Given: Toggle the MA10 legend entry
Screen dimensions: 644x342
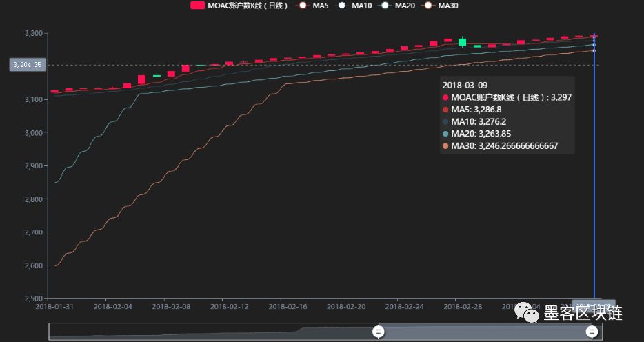Looking at the screenshot, I should pyautogui.click(x=343, y=6).
